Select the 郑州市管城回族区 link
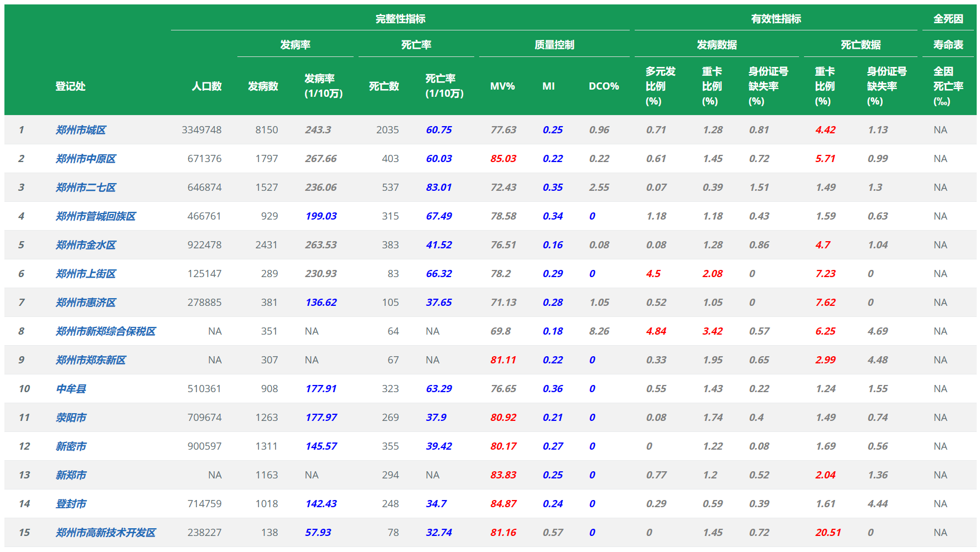This screenshot has width=980, height=552. (x=96, y=216)
